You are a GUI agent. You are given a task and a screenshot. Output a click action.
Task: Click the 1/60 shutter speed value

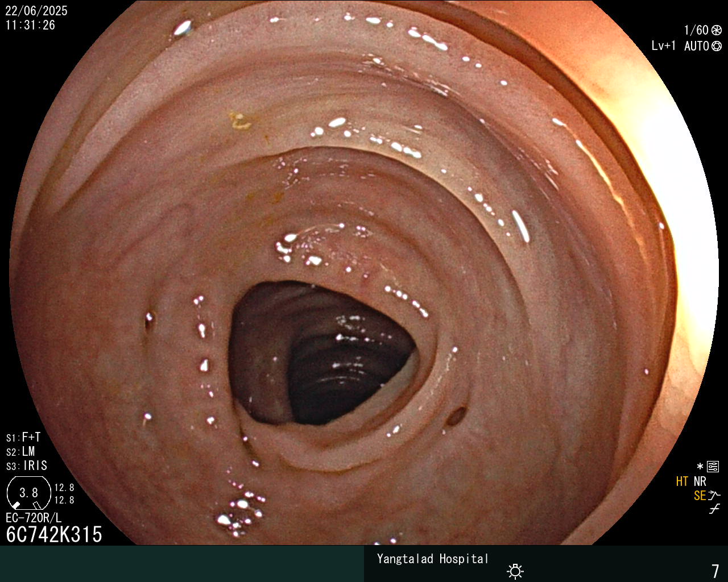pyautogui.click(x=696, y=30)
